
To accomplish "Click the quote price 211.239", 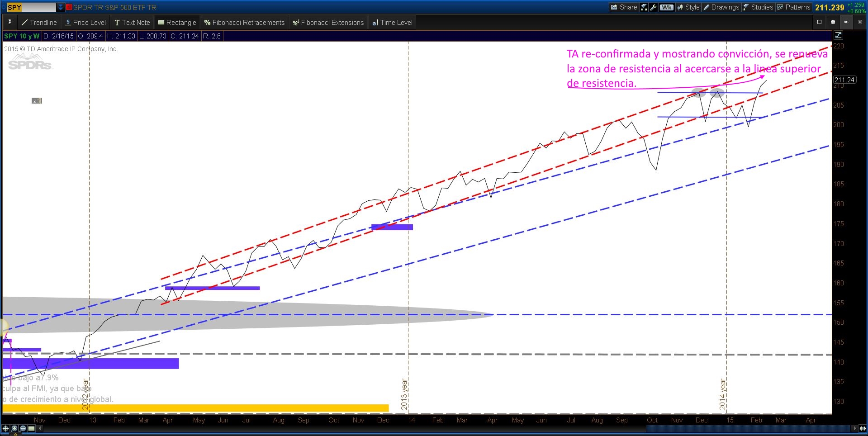I will (830, 7).
